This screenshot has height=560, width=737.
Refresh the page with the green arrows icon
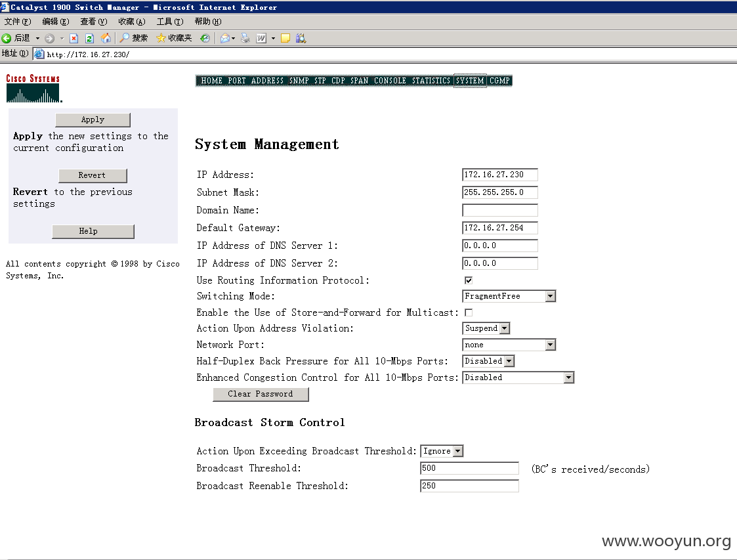tap(89, 38)
